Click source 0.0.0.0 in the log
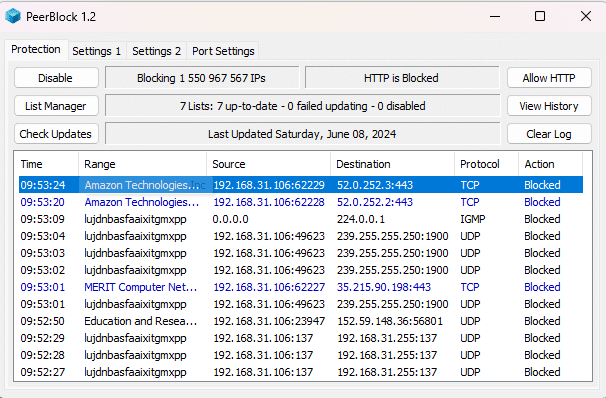 click(230, 219)
